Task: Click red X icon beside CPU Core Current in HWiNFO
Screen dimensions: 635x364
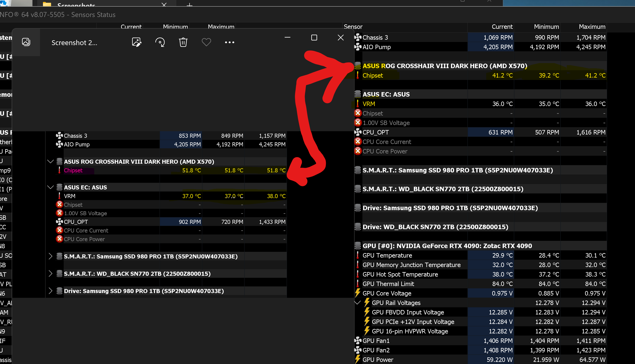Action: click(358, 142)
